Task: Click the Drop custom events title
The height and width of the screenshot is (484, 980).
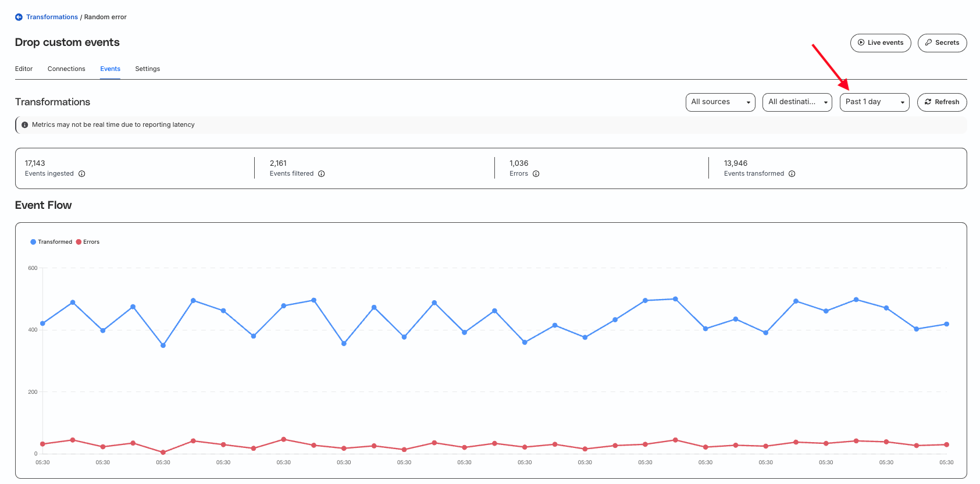Action: 67,42
